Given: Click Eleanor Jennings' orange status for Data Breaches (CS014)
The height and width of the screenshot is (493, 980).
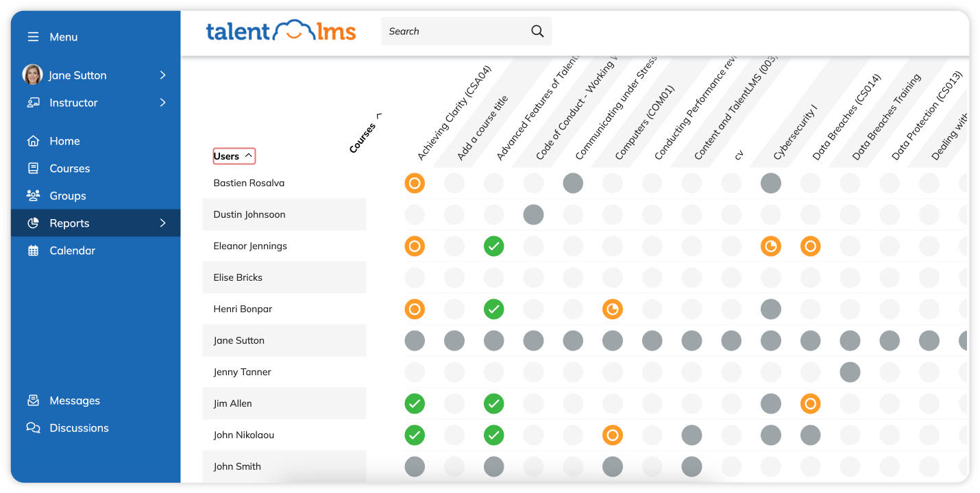Looking at the screenshot, I should [x=811, y=246].
